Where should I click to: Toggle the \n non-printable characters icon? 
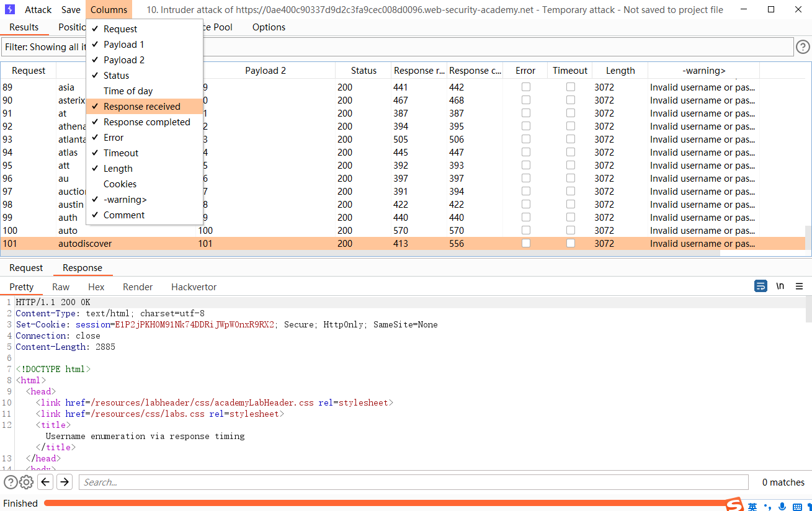[780, 286]
